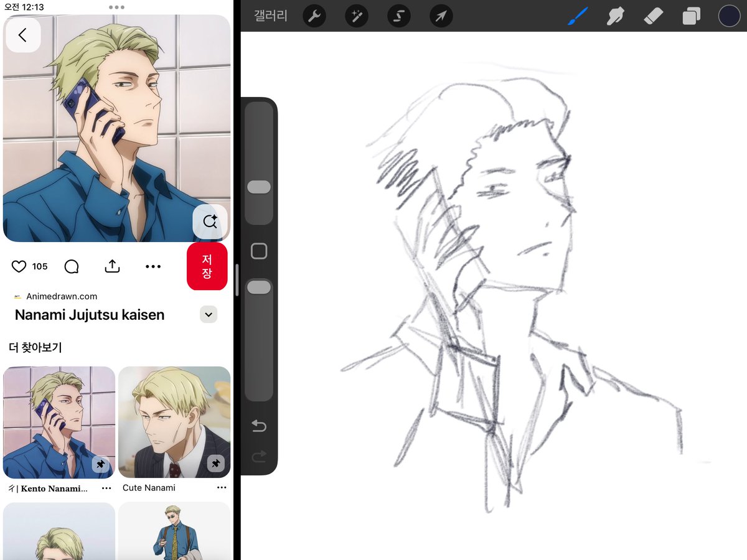Image resolution: width=747 pixels, height=560 pixels.
Task: Open visual search lens on pin image
Action: pos(210,222)
